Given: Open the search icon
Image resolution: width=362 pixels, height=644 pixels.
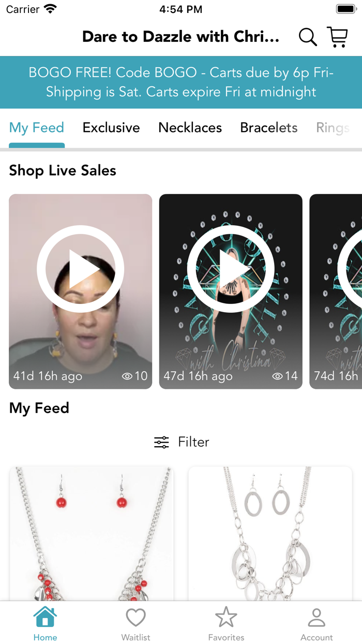Looking at the screenshot, I should tap(307, 37).
